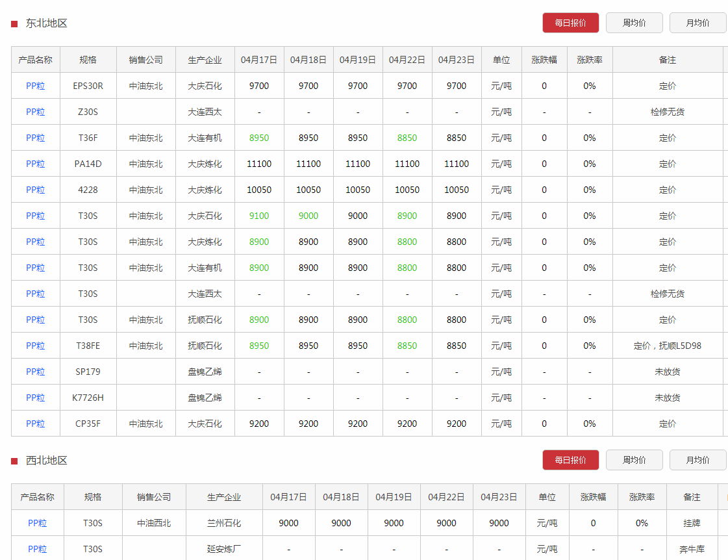Open PP粒 link in T38FE row
The width and height of the screenshot is (728, 560).
click(35, 346)
